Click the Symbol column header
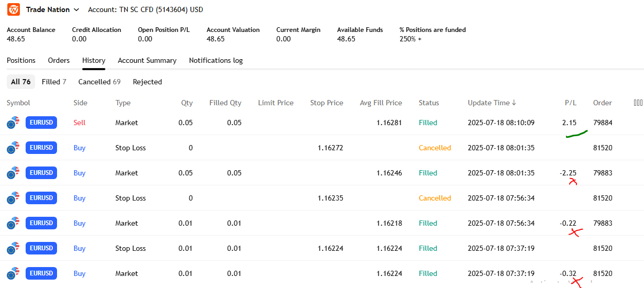The height and width of the screenshot is (288, 644). point(18,103)
